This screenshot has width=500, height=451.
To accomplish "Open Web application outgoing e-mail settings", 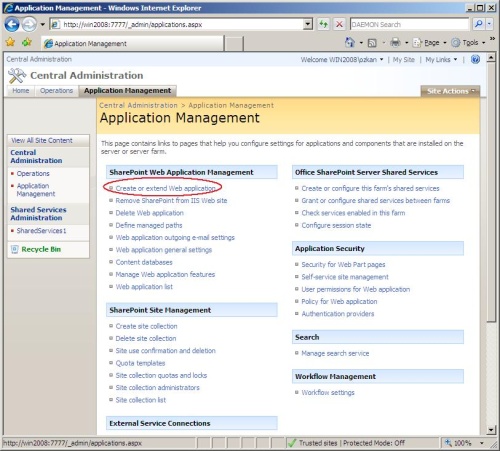I will click(175, 238).
